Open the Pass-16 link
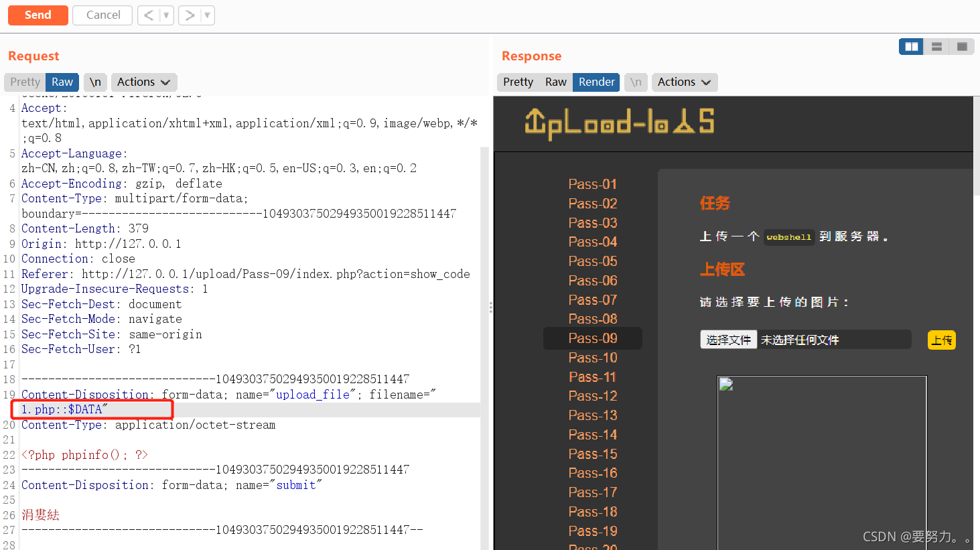This screenshot has width=980, height=550. tap(593, 473)
